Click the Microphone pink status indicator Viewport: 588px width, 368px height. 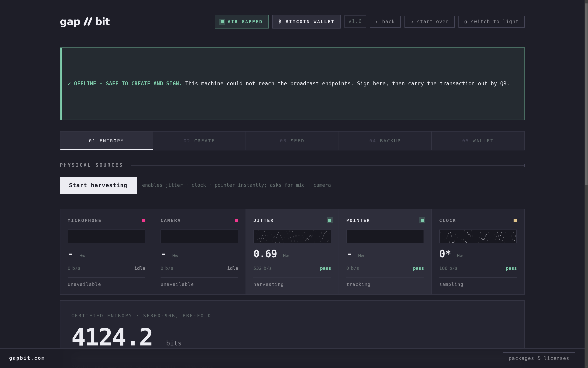[144, 220]
